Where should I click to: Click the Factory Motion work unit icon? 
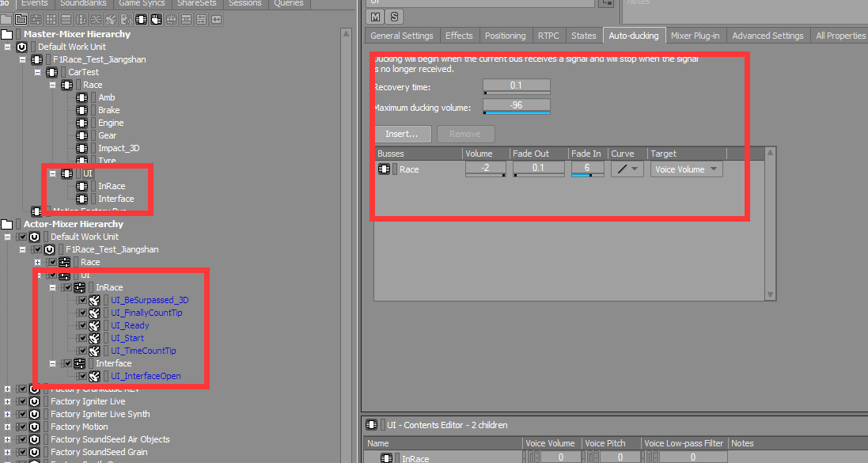click(x=34, y=427)
